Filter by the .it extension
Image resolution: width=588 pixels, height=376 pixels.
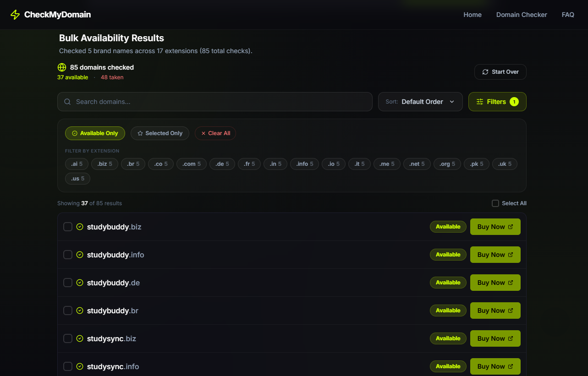359,164
